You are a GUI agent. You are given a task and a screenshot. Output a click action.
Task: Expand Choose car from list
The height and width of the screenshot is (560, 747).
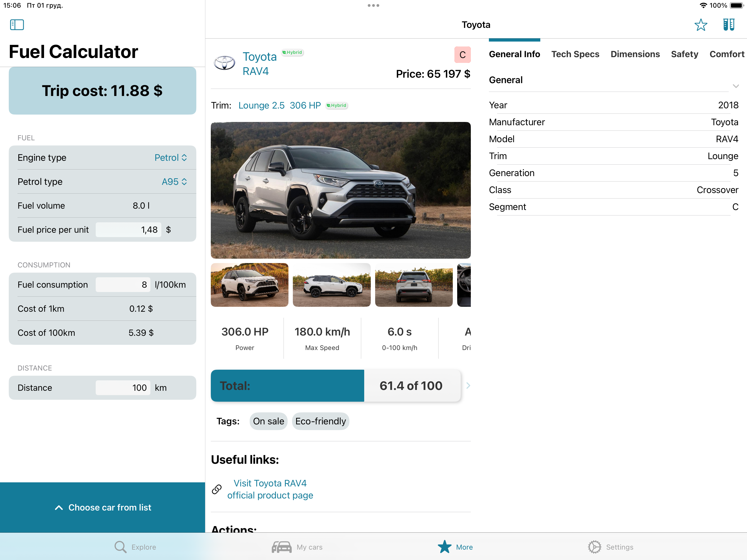click(x=103, y=507)
